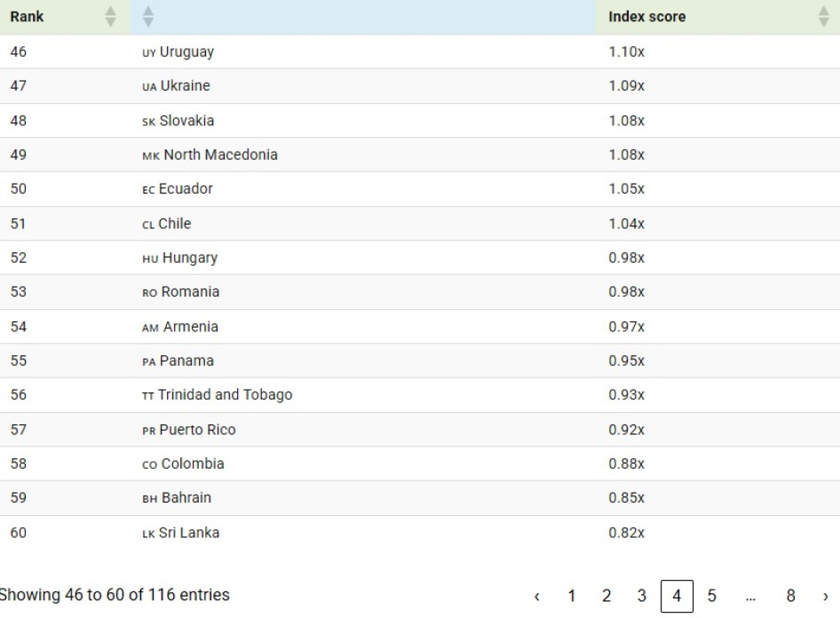Select the Sri Lanka row
Image resolution: width=840 pixels, height=618 pixels.
189,533
